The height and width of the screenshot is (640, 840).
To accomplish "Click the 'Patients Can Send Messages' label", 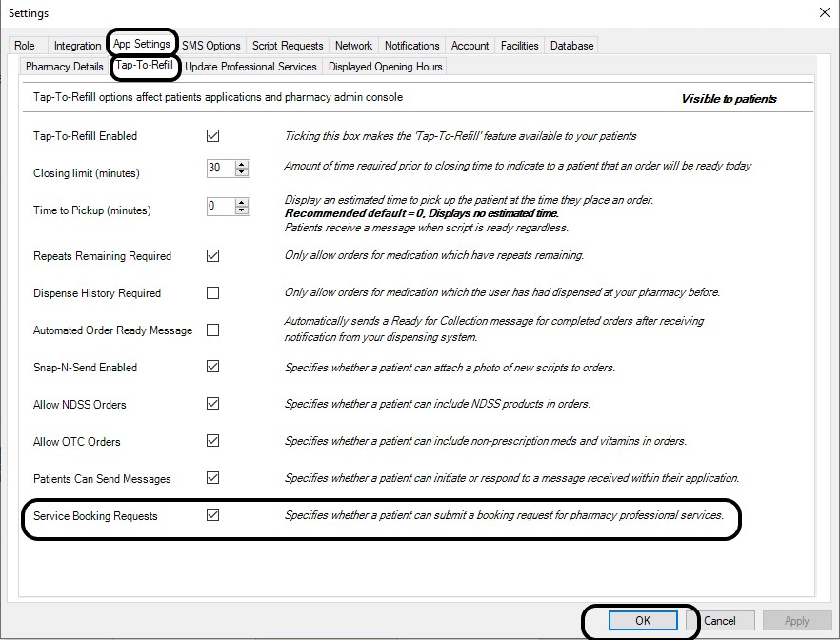I will (x=102, y=479).
